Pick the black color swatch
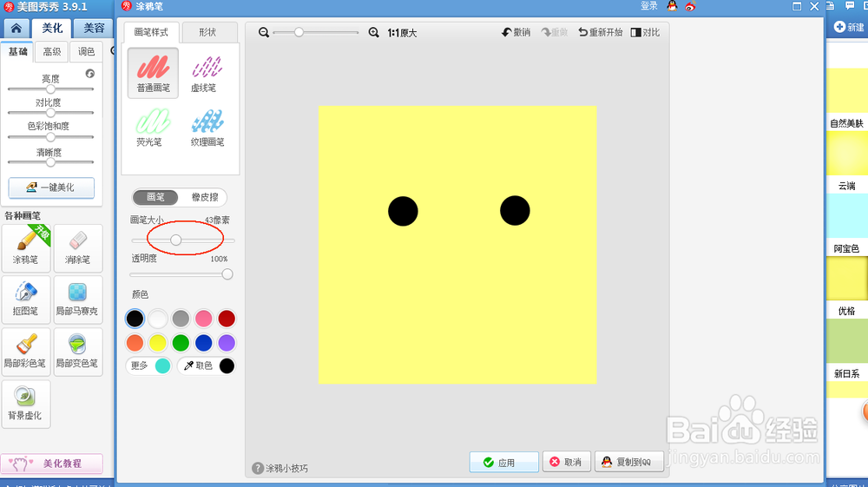Image resolution: width=868 pixels, height=487 pixels. 135,319
